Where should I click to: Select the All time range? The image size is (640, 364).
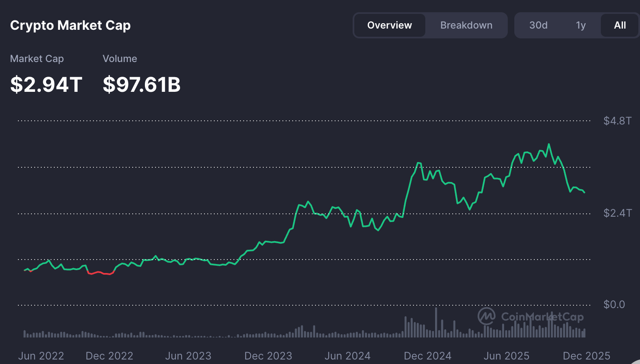click(x=620, y=25)
